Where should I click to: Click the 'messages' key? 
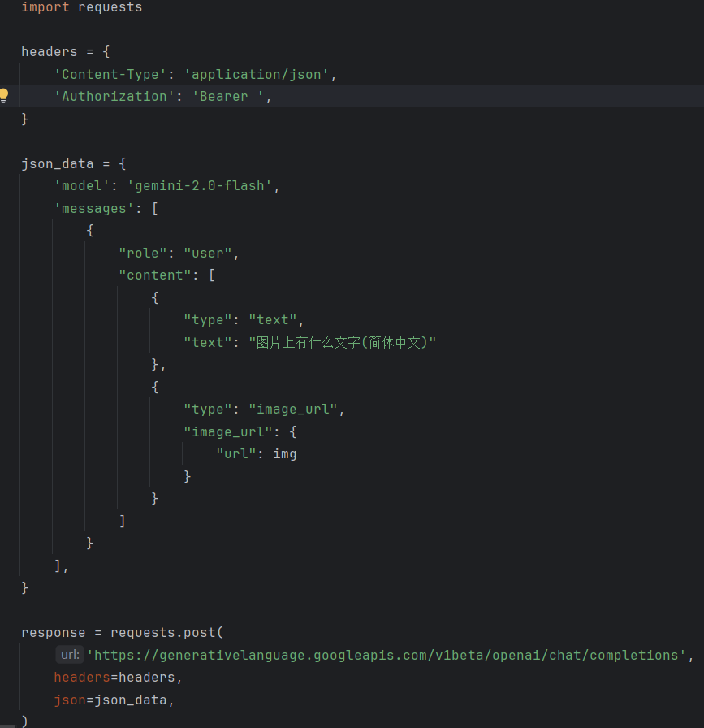point(94,209)
